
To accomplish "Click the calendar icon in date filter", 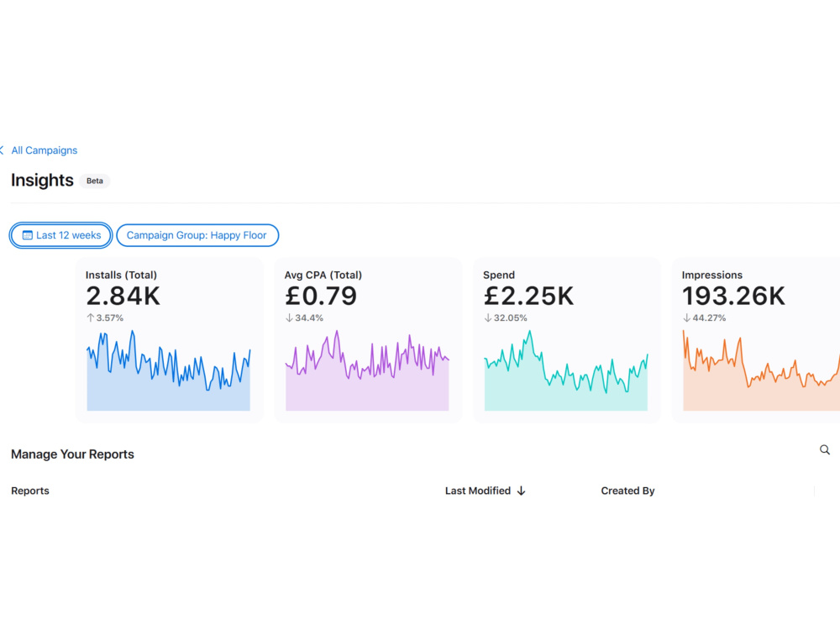I will coord(28,235).
